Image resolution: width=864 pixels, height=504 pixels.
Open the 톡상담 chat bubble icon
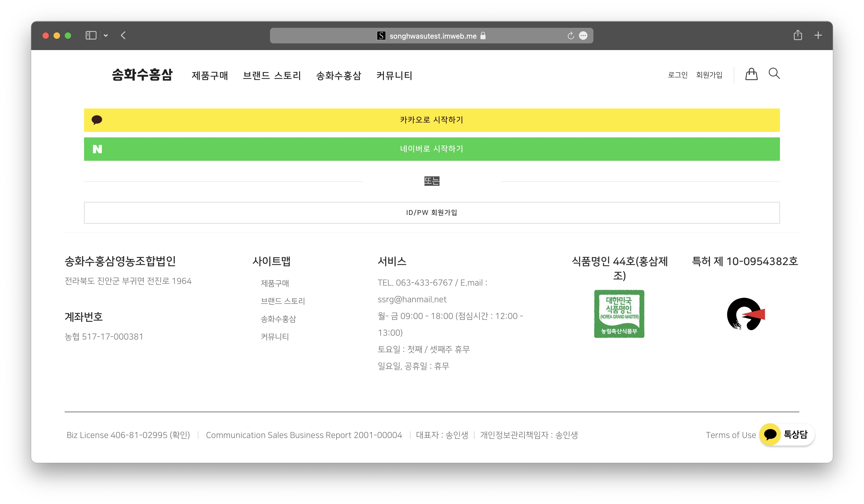[x=770, y=434]
